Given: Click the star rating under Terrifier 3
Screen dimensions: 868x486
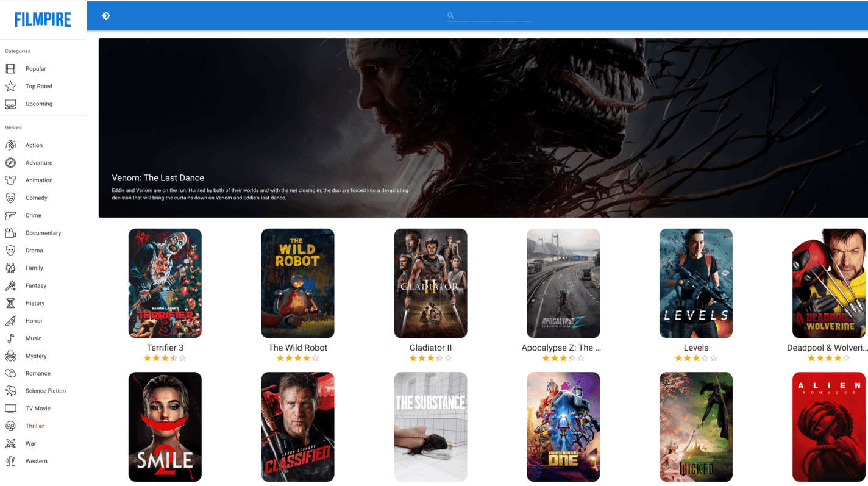Looking at the screenshot, I should [x=165, y=359].
